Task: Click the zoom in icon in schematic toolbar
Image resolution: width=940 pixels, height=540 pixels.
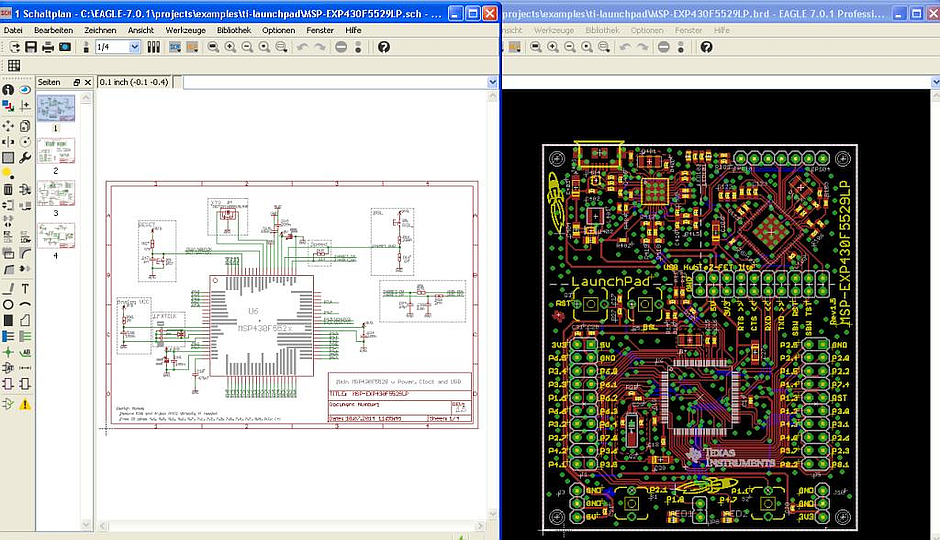Action: click(x=230, y=47)
